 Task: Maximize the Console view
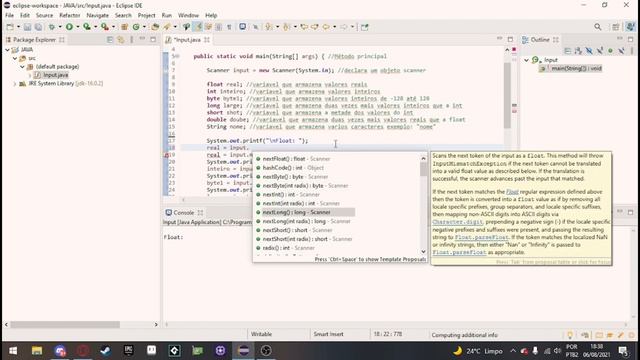[x=631, y=212]
